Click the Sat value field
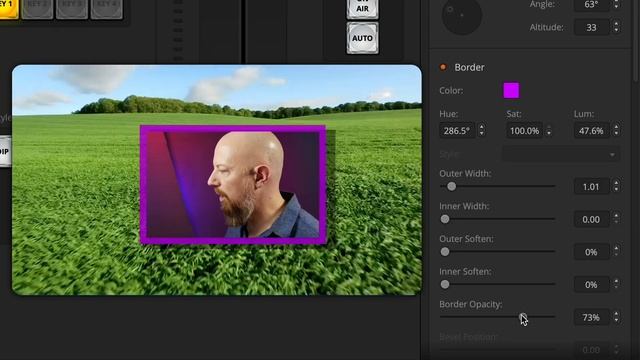Screen dimensions: 640x360 [524, 131]
